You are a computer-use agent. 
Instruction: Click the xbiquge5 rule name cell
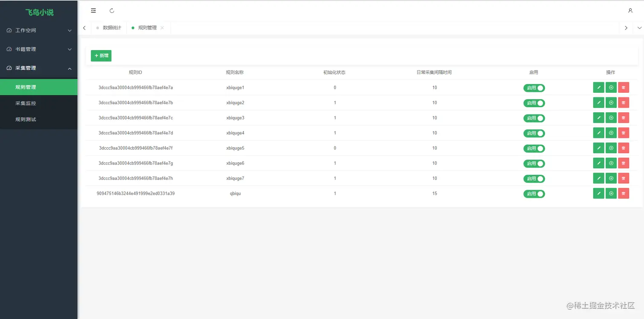click(x=235, y=148)
